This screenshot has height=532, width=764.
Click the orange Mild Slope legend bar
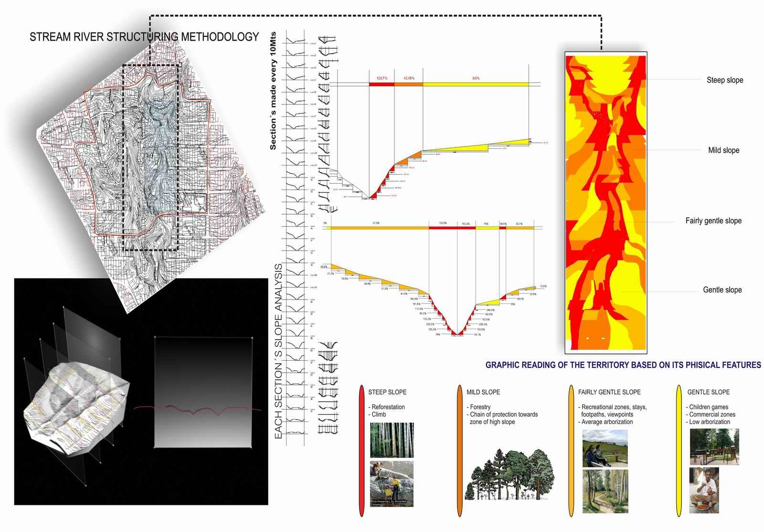click(460, 450)
